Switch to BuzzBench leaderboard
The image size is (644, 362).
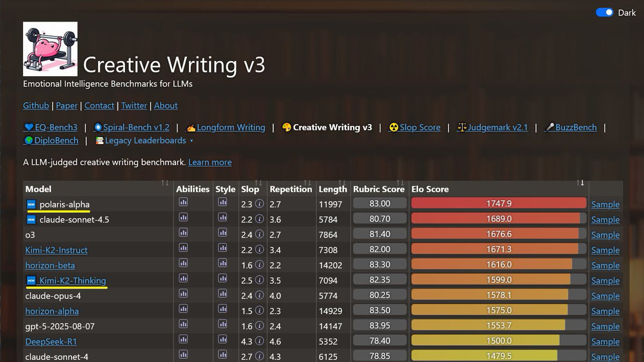(x=570, y=127)
